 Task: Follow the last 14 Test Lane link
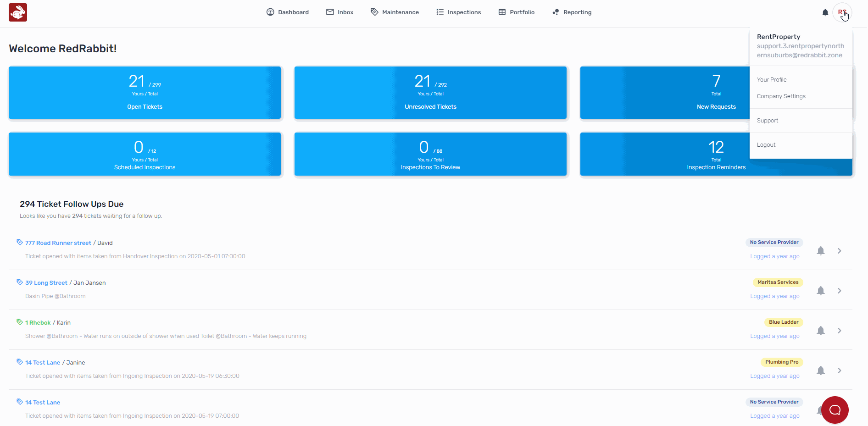pos(43,403)
